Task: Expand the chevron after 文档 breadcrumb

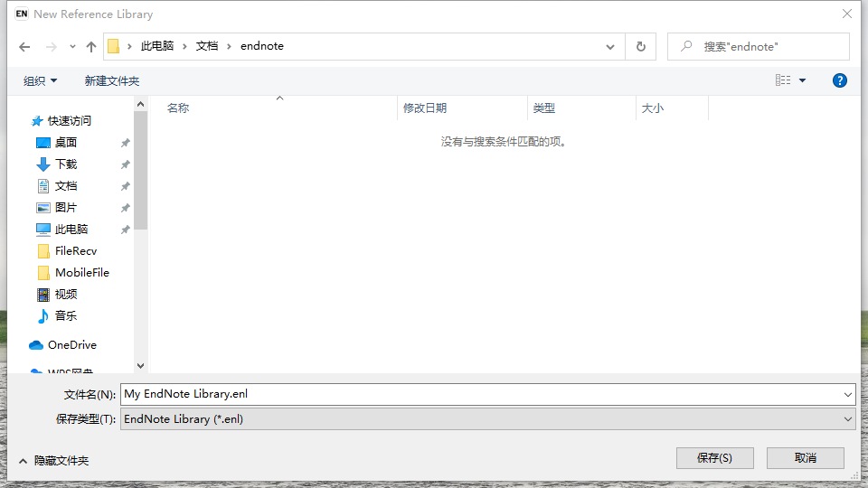Action: pos(229,46)
